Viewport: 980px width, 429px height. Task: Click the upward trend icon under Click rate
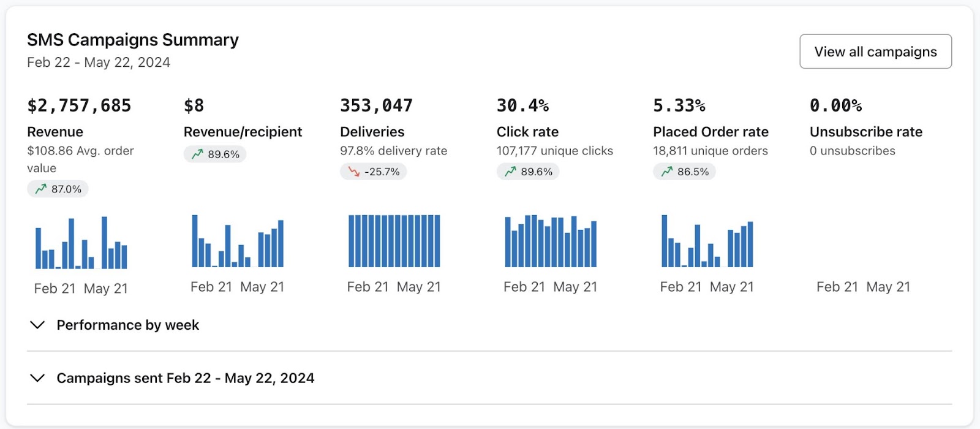(510, 172)
